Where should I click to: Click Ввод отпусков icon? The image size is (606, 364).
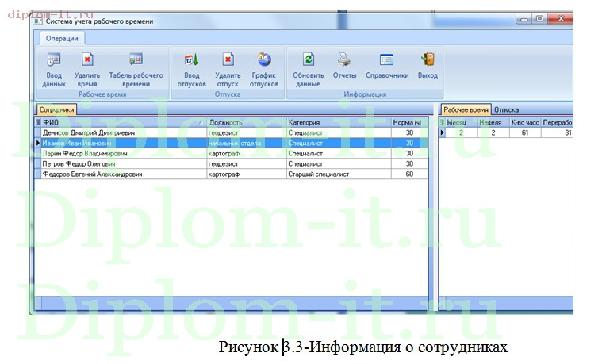(191, 60)
